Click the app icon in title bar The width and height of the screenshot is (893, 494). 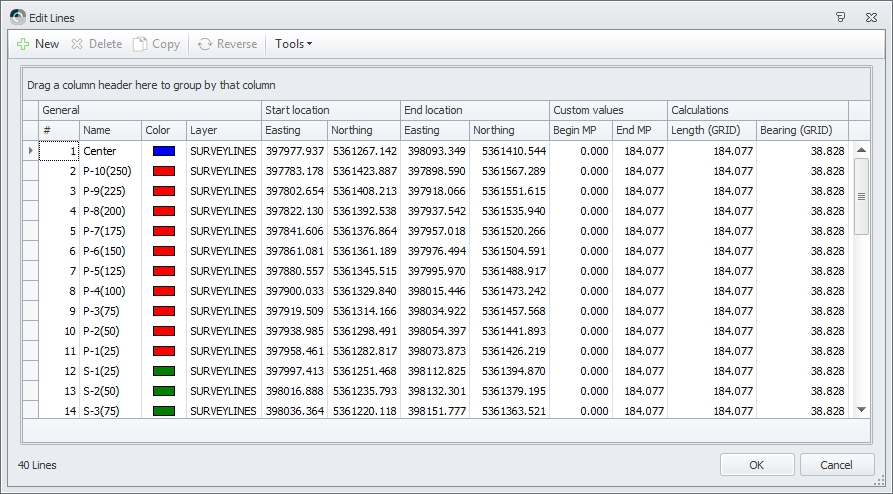[17, 17]
